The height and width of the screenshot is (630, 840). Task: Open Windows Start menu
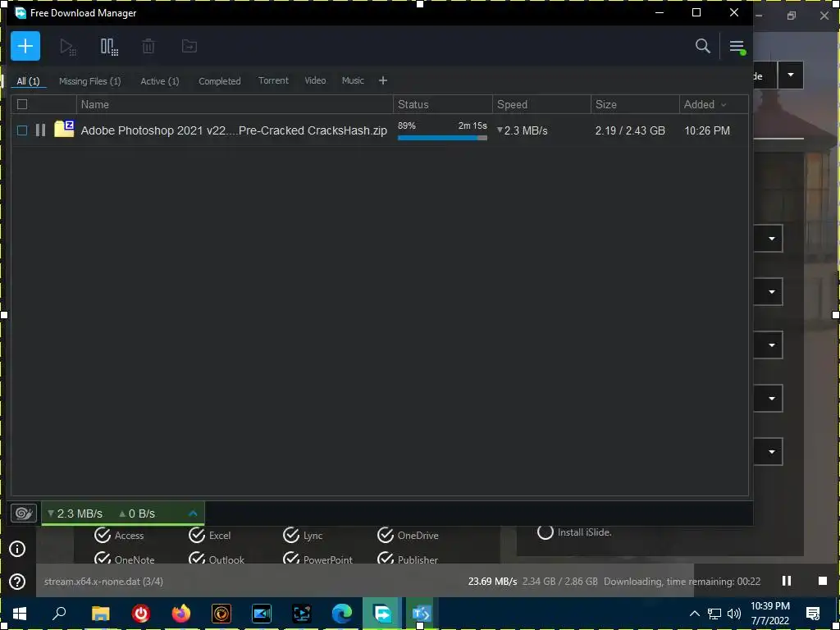20,614
